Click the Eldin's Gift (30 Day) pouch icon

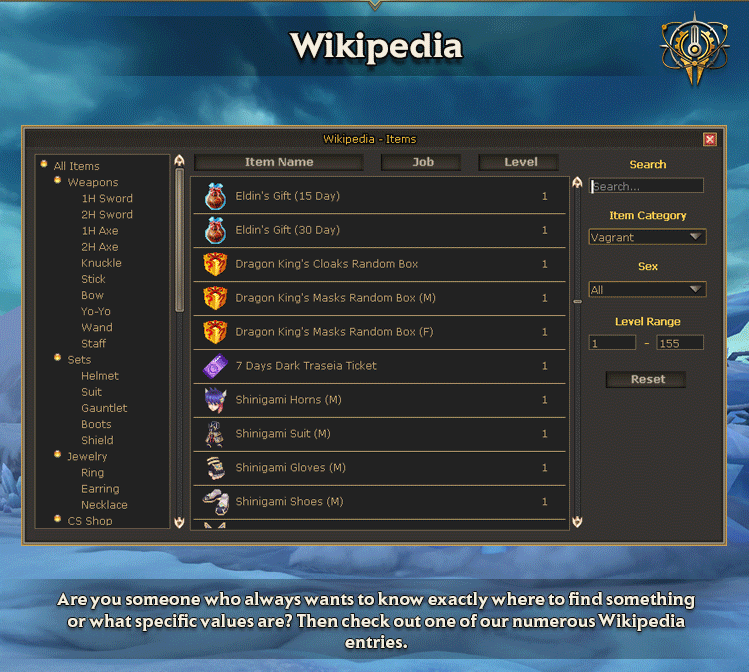[215, 230]
